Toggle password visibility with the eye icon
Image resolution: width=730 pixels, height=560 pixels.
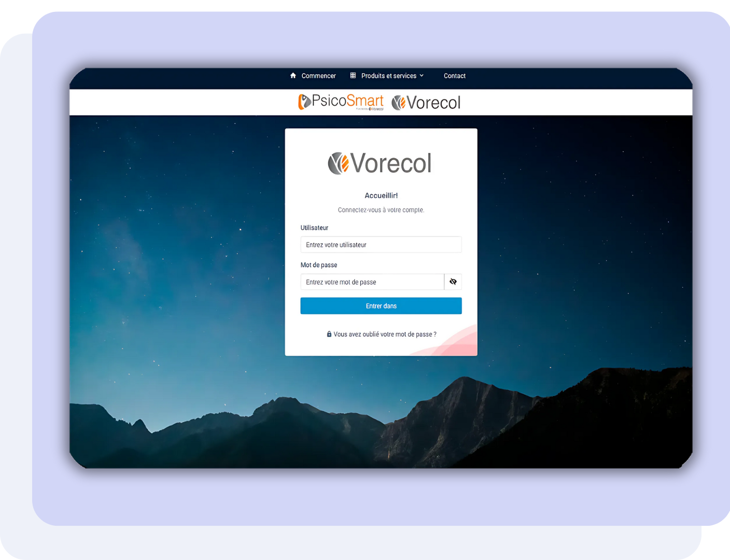(453, 282)
